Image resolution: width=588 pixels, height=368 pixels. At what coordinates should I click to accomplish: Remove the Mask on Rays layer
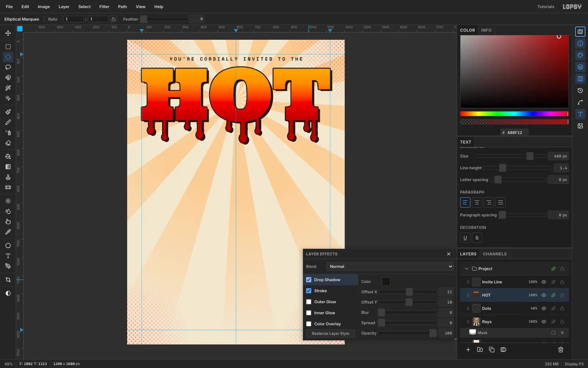tap(562, 333)
